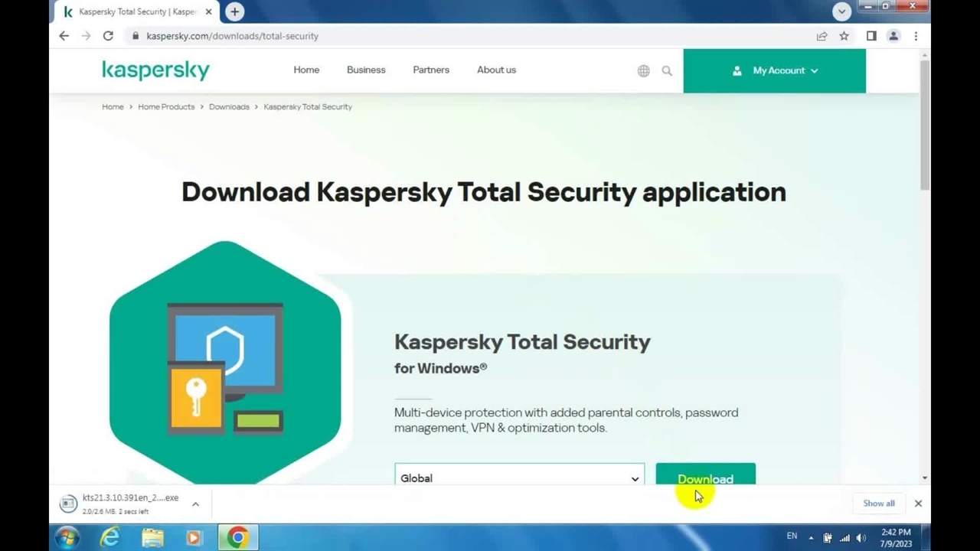This screenshot has width=980, height=551.
Task: Click the Kaspersky Total Security breadcrumb
Action: (x=308, y=106)
